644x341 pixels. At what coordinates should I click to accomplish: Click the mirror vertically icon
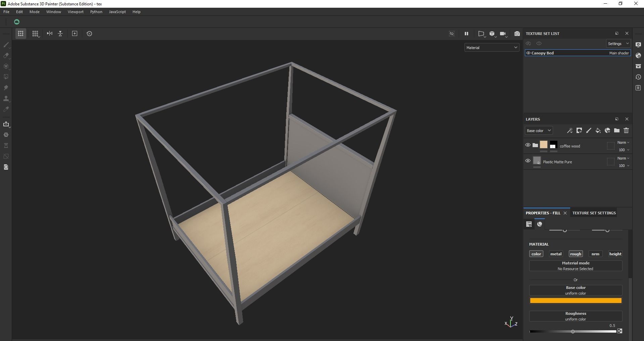[60, 34]
